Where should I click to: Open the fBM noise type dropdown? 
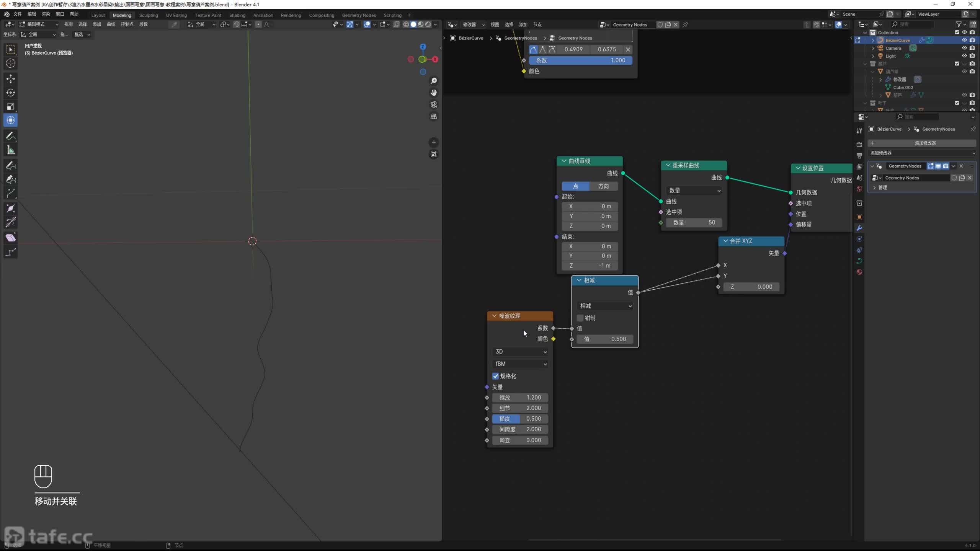[x=520, y=364]
